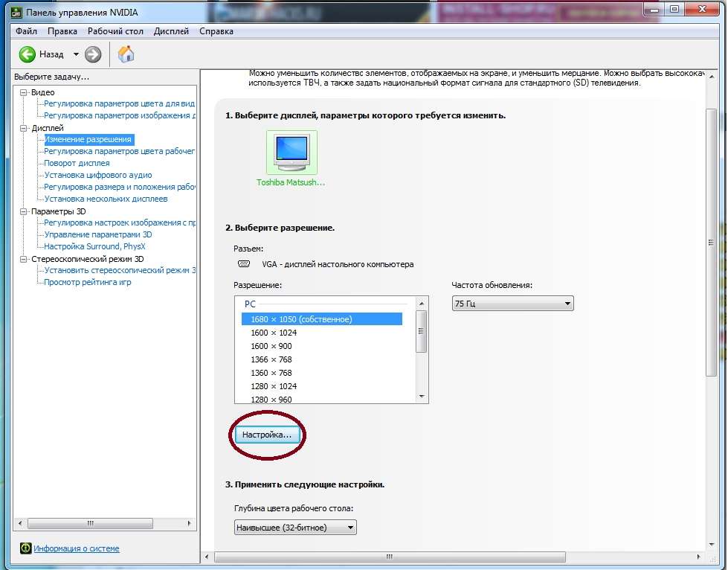728x570 pixels.
Task: Click the resolution list scroll down arrow
Action: click(422, 397)
